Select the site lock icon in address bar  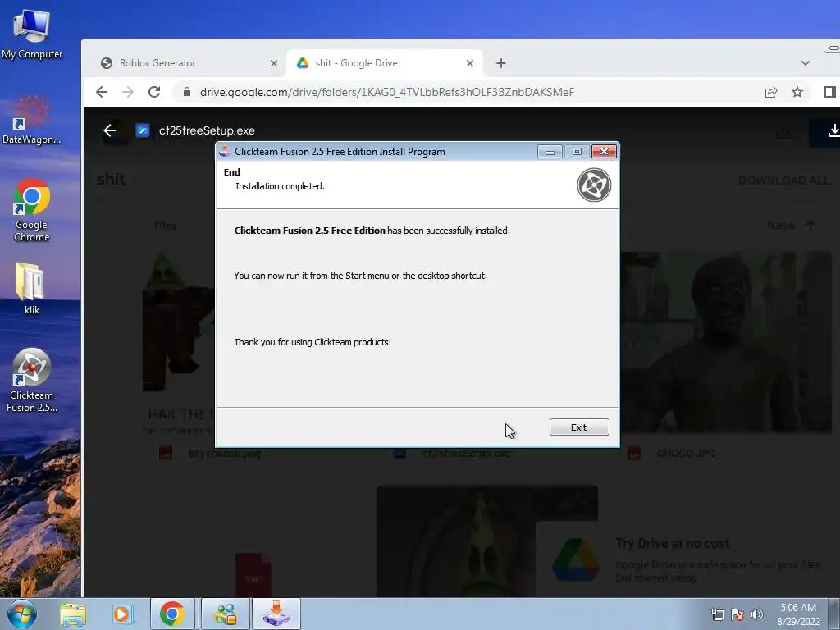click(x=187, y=92)
